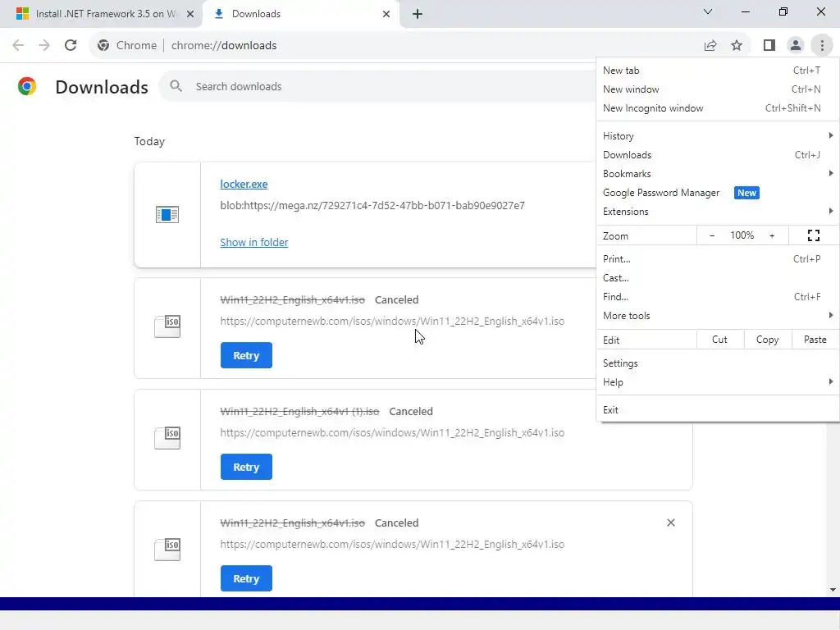Click Copy in the Edit row
The height and width of the screenshot is (630, 840).
[x=767, y=340]
